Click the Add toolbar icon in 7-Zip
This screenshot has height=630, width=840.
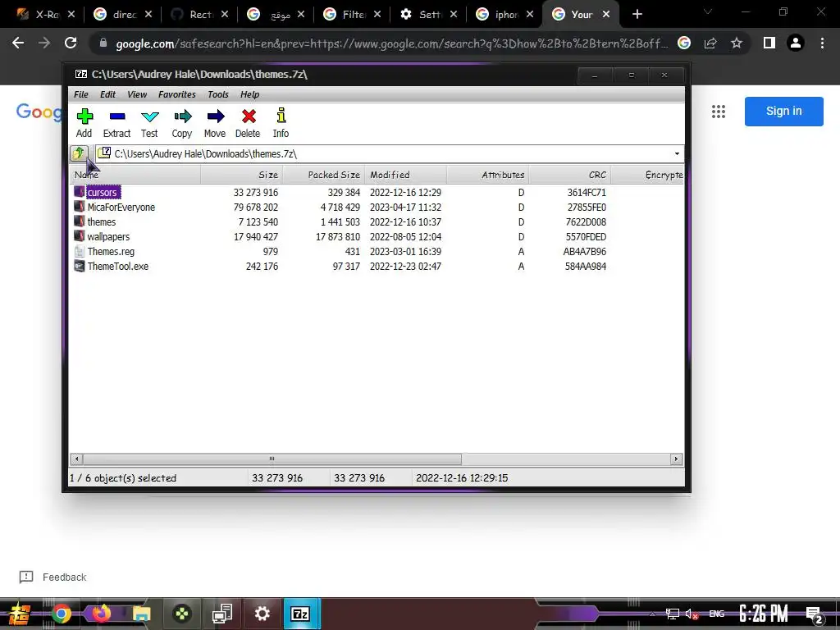coord(84,123)
